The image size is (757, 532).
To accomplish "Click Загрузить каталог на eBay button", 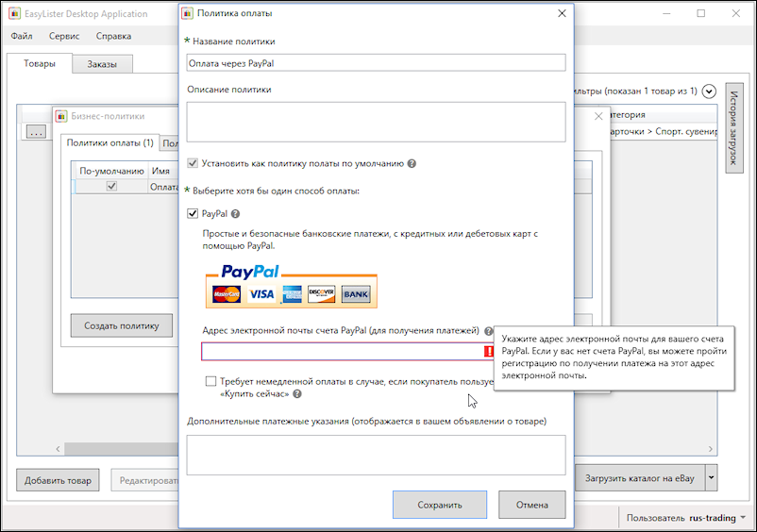I will (640, 478).
